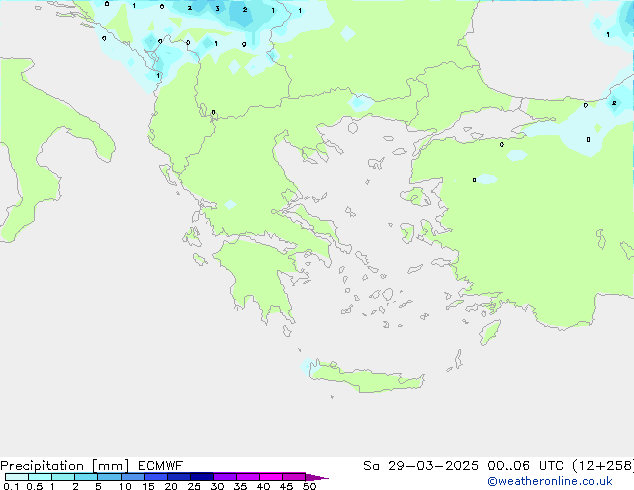Pick the 10–15 mm legend swatch
Viewport: 634px width, 490px height.
coord(133,477)
